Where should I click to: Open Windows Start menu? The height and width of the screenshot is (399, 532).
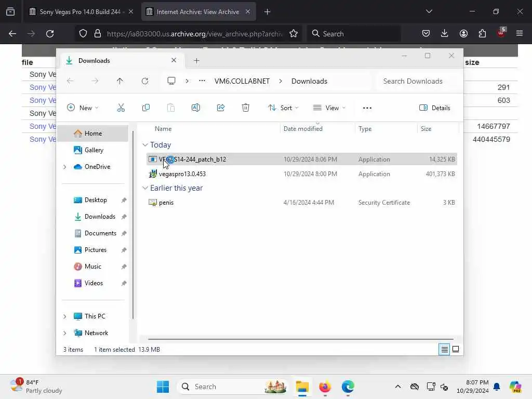coord(163,387)
